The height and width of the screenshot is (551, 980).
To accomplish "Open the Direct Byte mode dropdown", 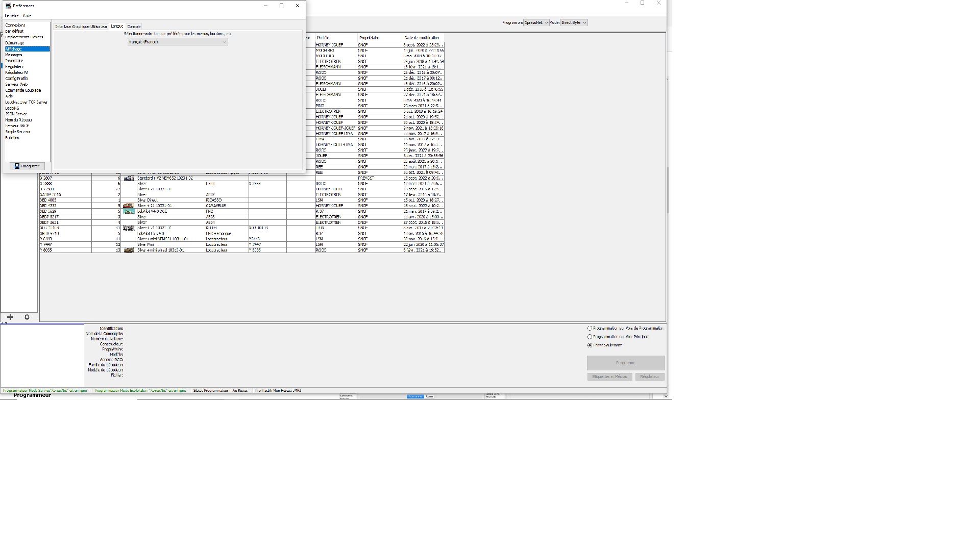I will [574, 22].
